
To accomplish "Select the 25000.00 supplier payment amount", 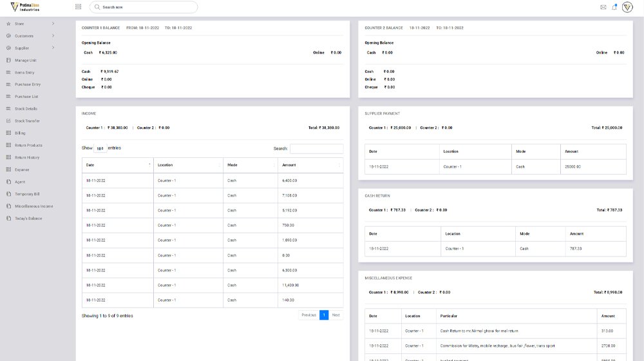I will (593, 166).
